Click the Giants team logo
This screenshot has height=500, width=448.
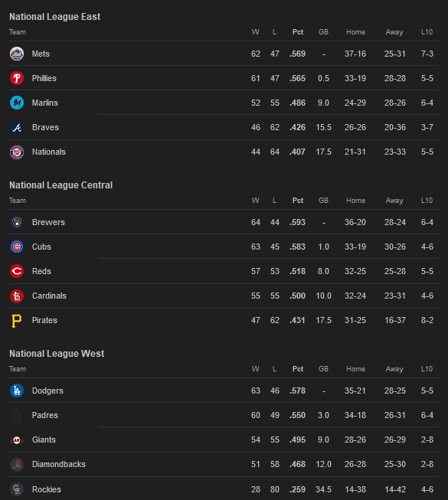(17, 440)
